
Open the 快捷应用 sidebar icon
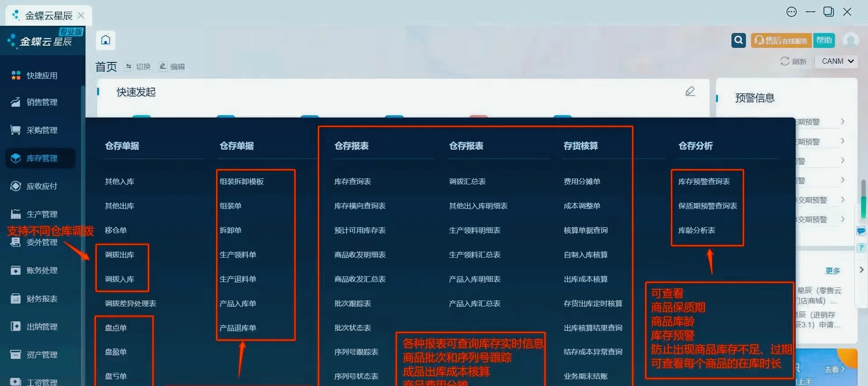16,75
